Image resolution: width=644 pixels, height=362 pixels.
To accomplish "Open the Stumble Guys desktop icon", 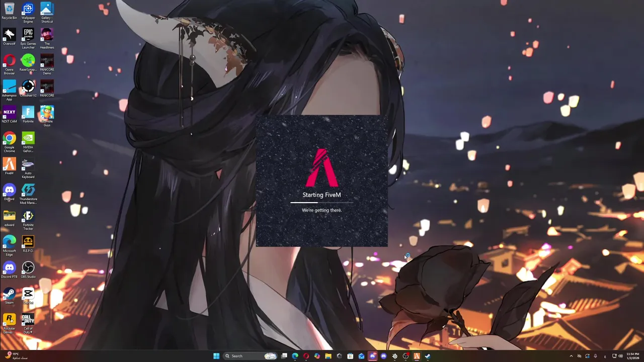I will [x=47, y=117].
